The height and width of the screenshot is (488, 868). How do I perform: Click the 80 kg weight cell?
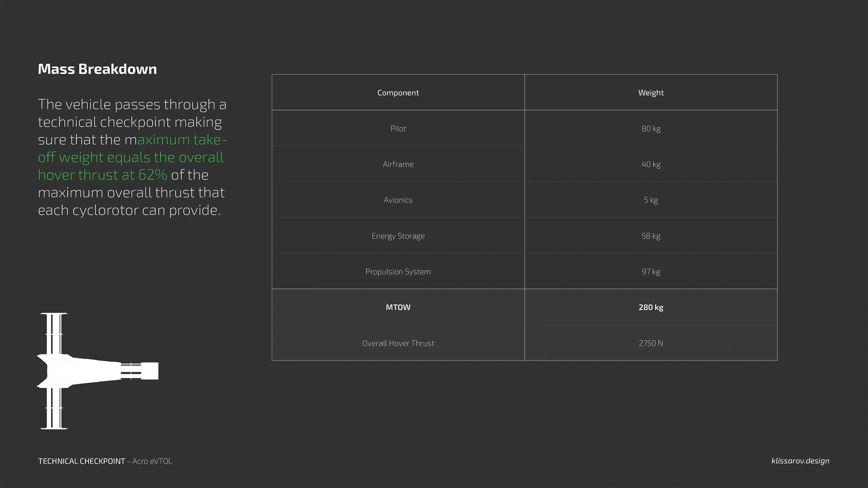pyautogui.click(x=651, y=129)
